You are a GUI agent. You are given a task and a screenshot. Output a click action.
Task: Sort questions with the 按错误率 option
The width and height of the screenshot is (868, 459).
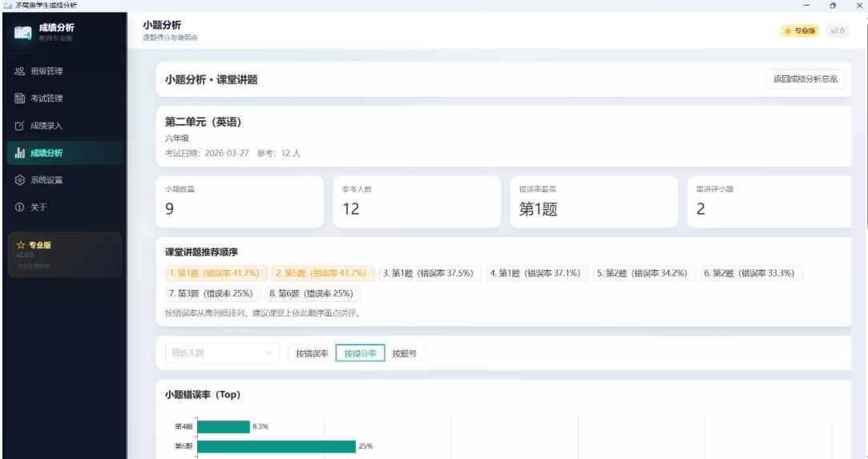(x=312, y=353)
